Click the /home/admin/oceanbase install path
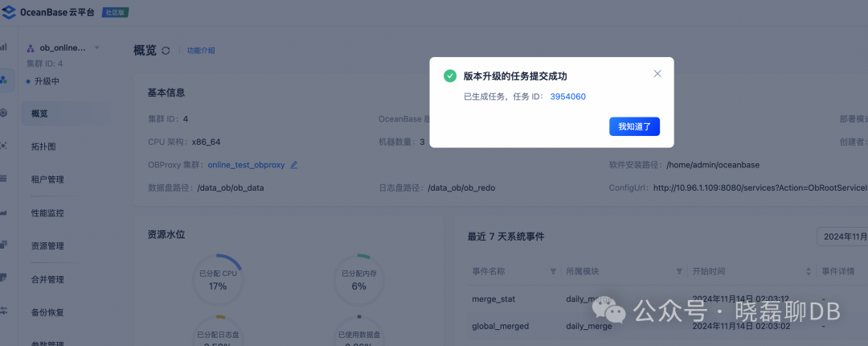 pos(713,165)
